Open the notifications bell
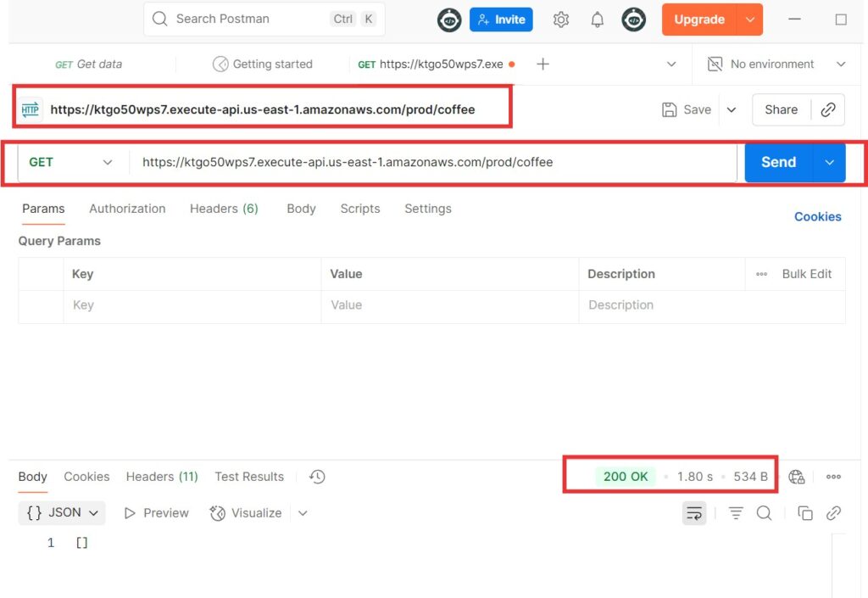 [x=597, y=20]
